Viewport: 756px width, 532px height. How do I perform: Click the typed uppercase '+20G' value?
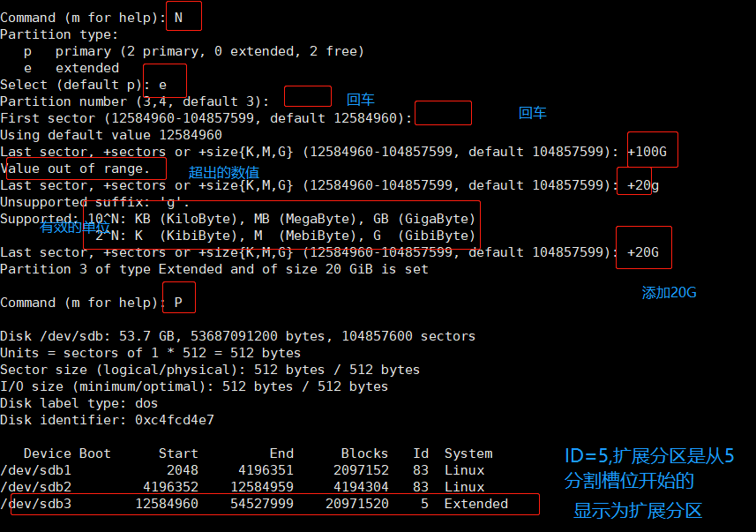[643, 252]
